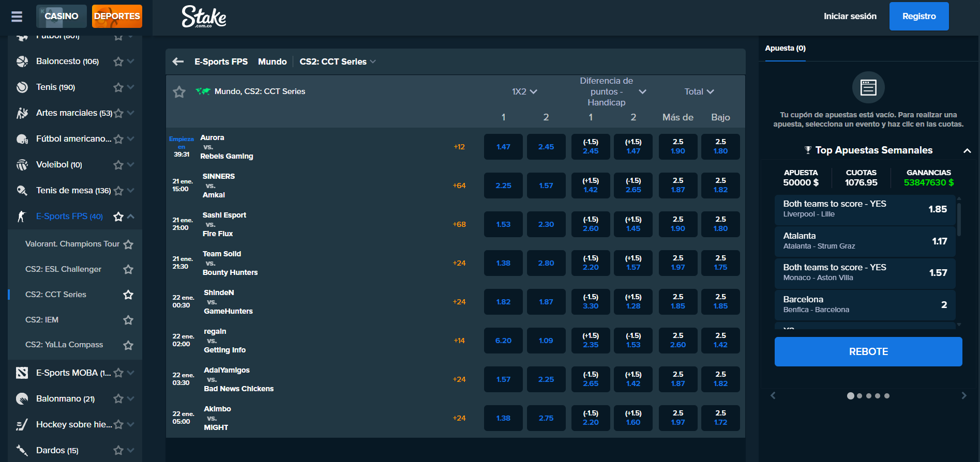Open CS2: IEM in the sidebar
The height and width of the screenshot is (462, 980).
pos(42,320)
